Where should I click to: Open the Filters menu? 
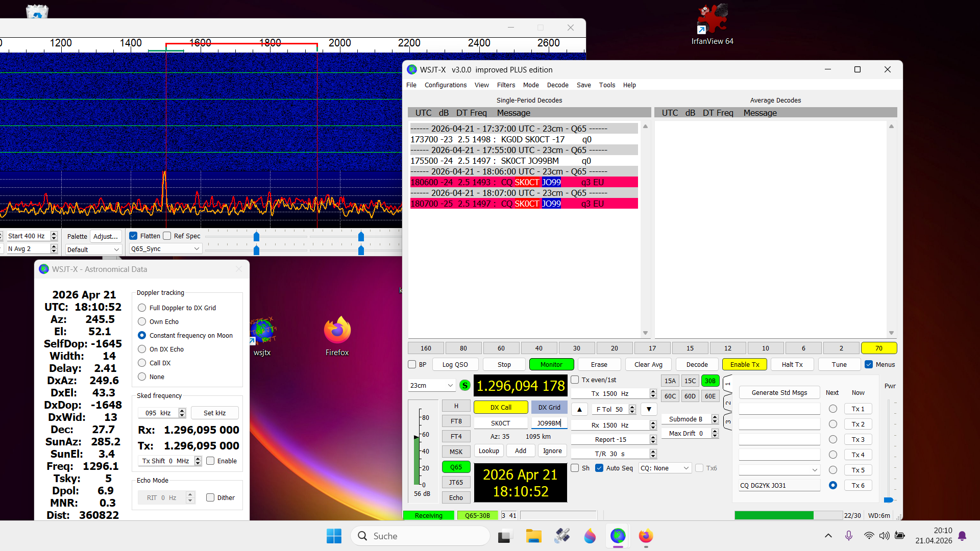[506, 85]
